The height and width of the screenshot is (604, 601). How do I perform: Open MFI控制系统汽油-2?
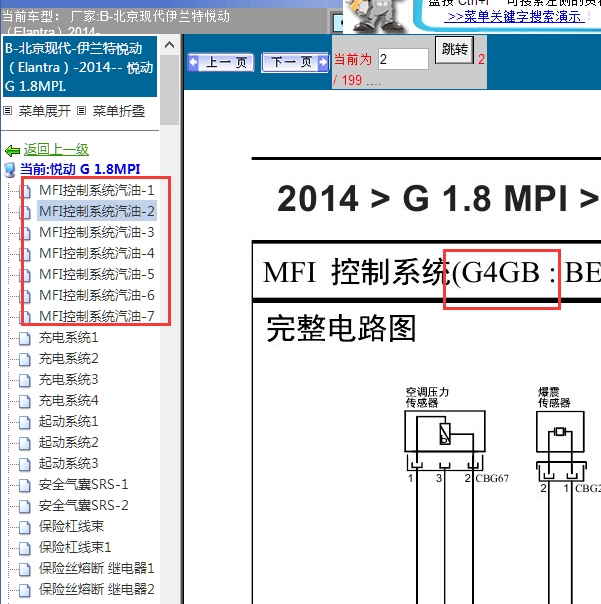pos(97,211)
